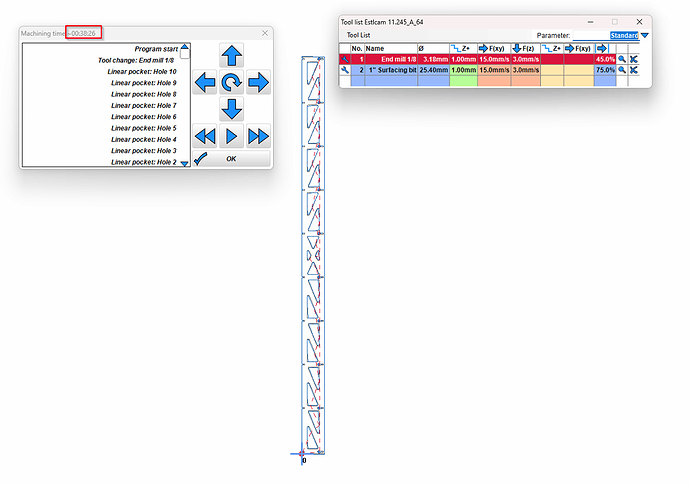This screenshot has height=485, width=690.
Task: Select 'Linear pocket: Hole 10' entry
Action: coord(142,71)
